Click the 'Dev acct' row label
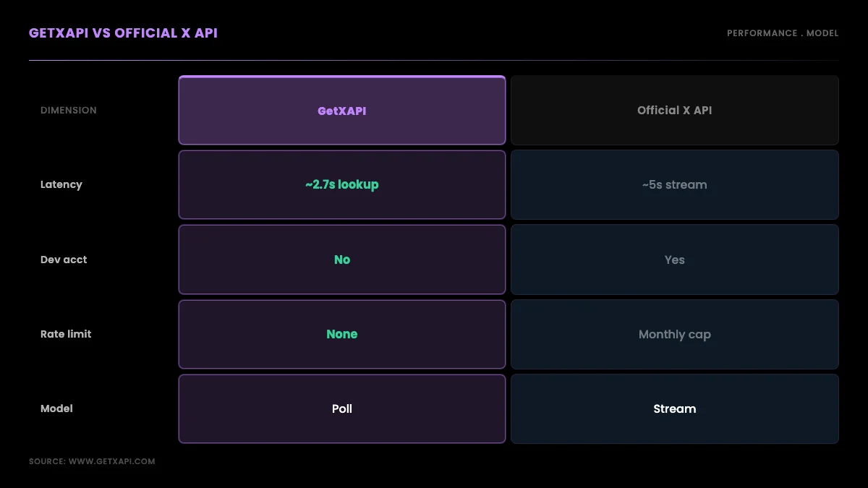This screenshot has width=868, height=488. pyautogui.click(x=64, y=260)
